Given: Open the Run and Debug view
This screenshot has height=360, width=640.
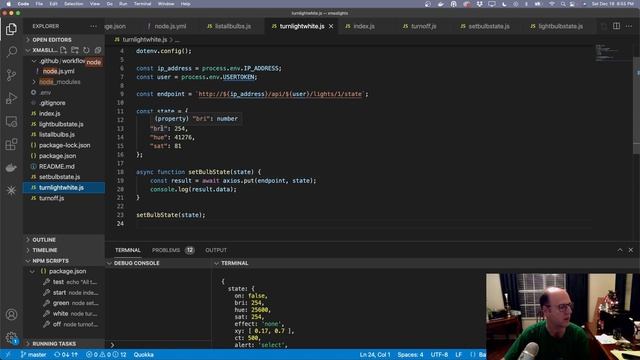Looking at the screenshot, I should pos(11,98).
